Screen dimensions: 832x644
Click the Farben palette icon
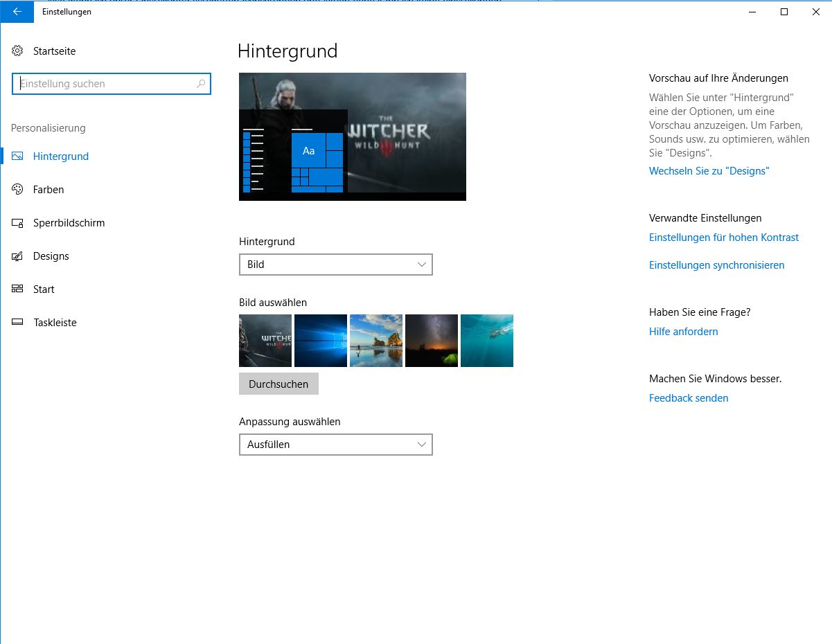click(17, 190)
